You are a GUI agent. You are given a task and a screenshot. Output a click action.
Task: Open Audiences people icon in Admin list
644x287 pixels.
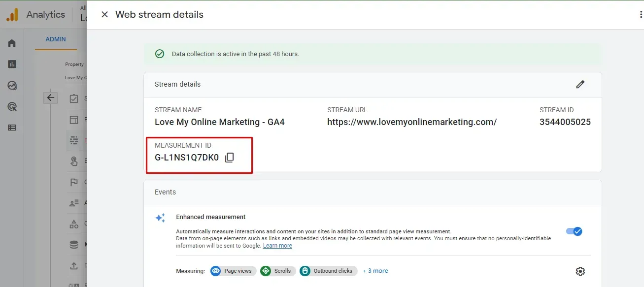point(74,203)
